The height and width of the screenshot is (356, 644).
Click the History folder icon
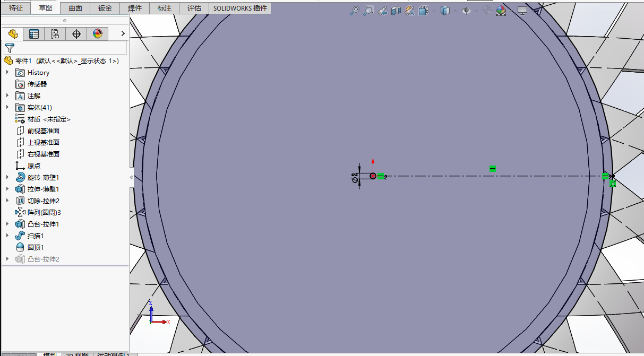(20, 72)
